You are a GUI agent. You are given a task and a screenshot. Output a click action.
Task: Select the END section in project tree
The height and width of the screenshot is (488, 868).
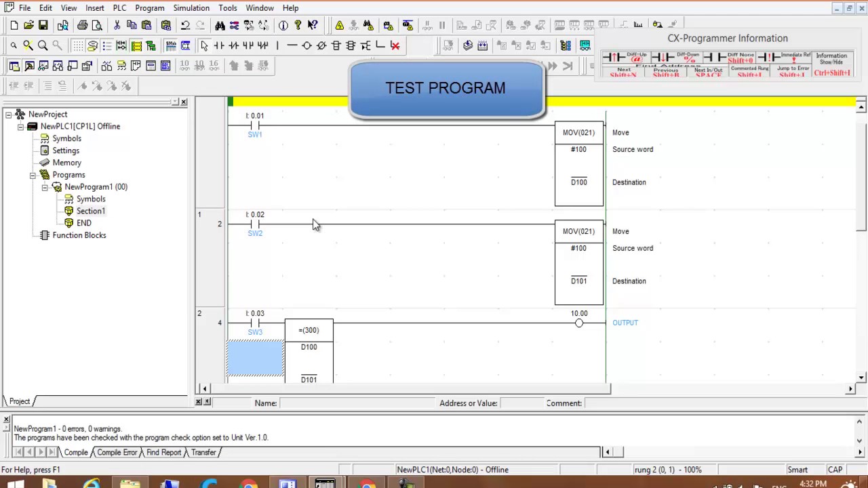click(84, 223)
